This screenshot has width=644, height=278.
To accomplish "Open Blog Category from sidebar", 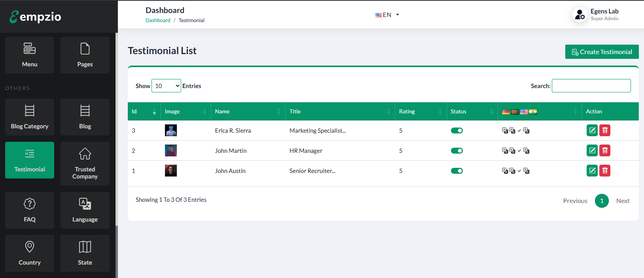I will pyautogui.click(x=30, y=117).
